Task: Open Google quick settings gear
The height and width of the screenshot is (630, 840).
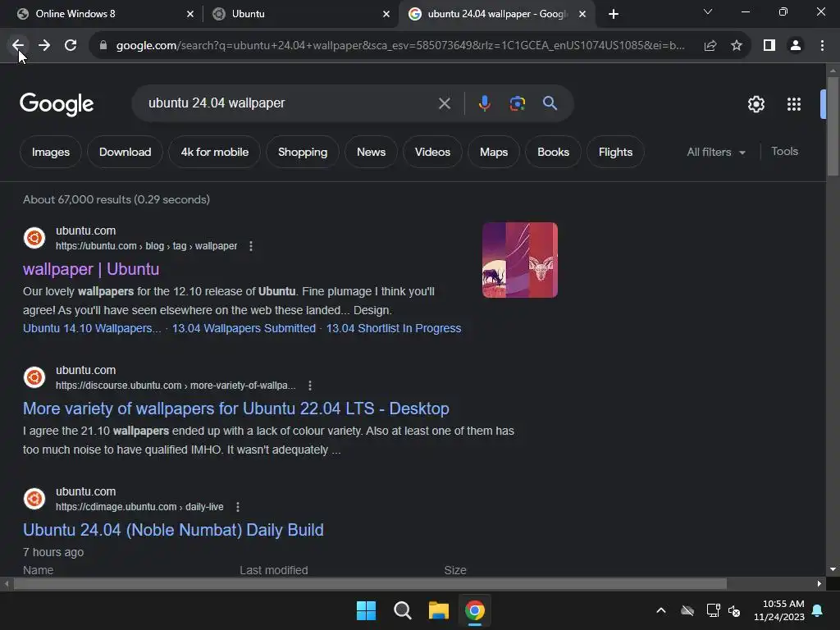Action: (756, 104)
